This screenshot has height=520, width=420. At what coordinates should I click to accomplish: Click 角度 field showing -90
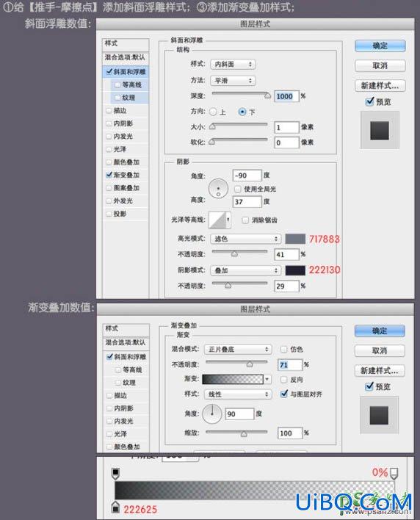tap(247, 176)
